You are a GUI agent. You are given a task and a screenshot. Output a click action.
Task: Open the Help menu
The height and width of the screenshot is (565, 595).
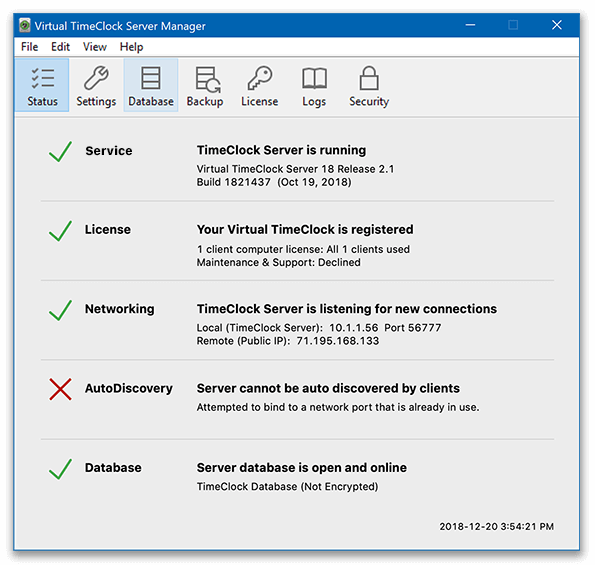[x=131, y=47]
